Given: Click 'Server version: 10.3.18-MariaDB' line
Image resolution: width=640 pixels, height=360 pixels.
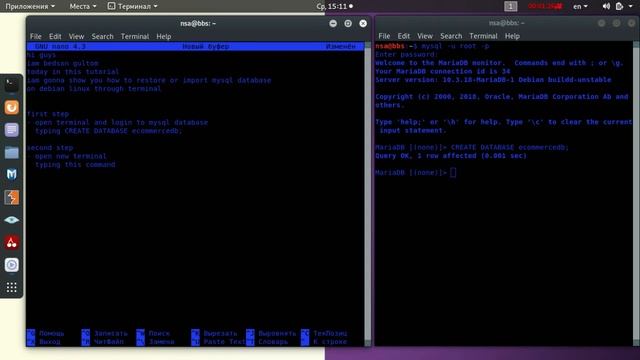Looking at the screenshot, I should [x=493, y=80].
